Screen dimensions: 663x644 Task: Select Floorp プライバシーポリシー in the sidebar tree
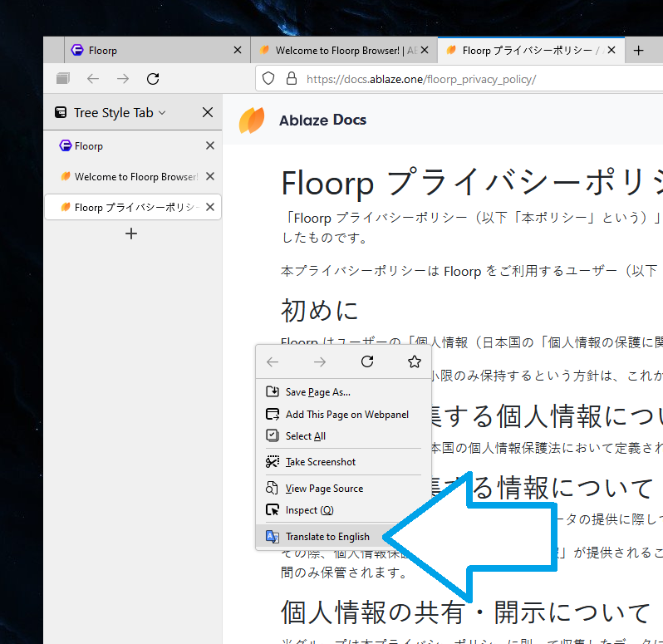click(x=133, y=207)
